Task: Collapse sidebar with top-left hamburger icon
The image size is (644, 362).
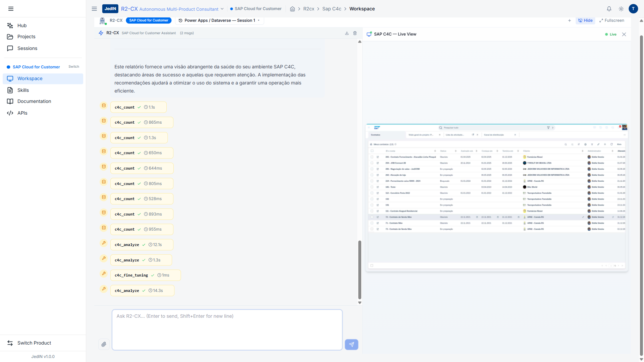Action: click(11, 9)
